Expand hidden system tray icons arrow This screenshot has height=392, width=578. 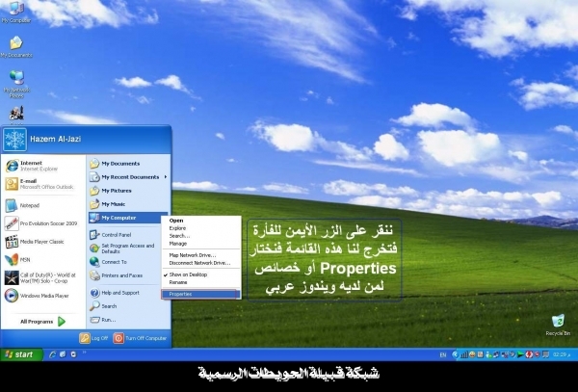pyautogui.click(x=456, y=354)
